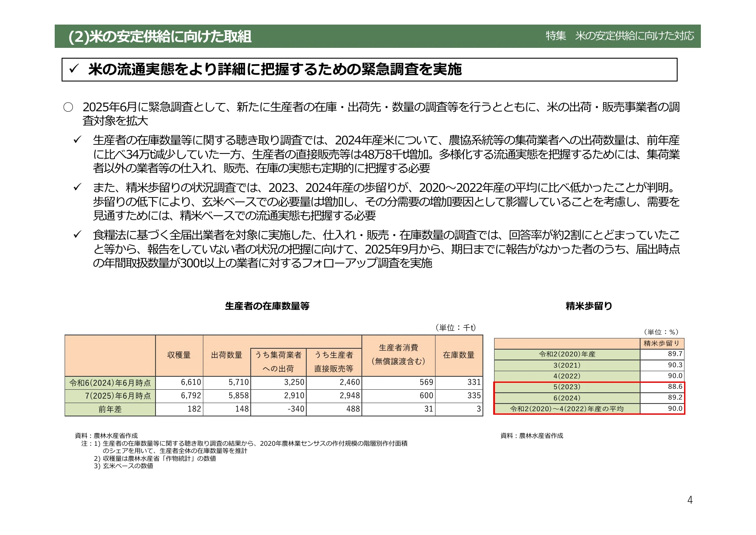Click the cell value '335'

click(x=474, y=396)
